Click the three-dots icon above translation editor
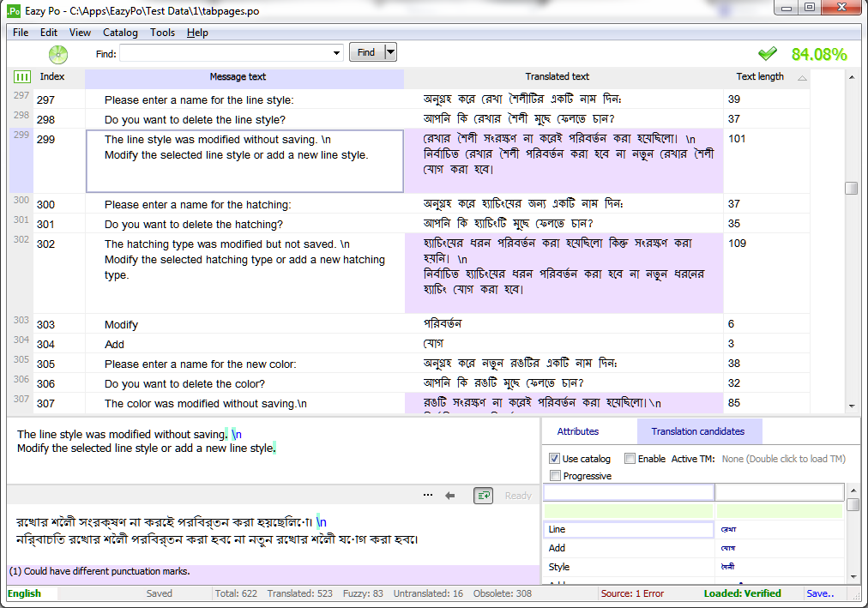Screen dimensions: 868x608 [428, 495]
